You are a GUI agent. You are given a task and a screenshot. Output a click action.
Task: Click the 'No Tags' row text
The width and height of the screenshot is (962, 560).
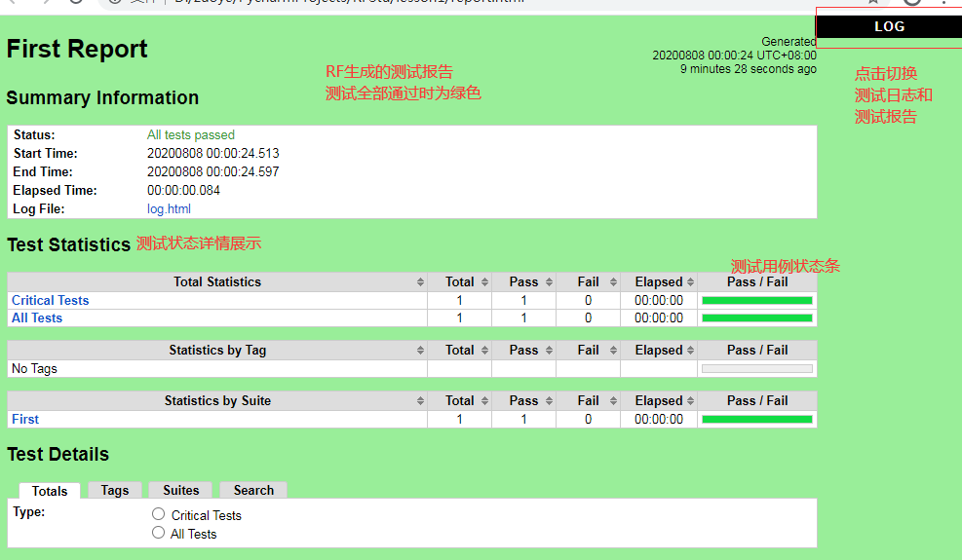(x=34, y=369)
